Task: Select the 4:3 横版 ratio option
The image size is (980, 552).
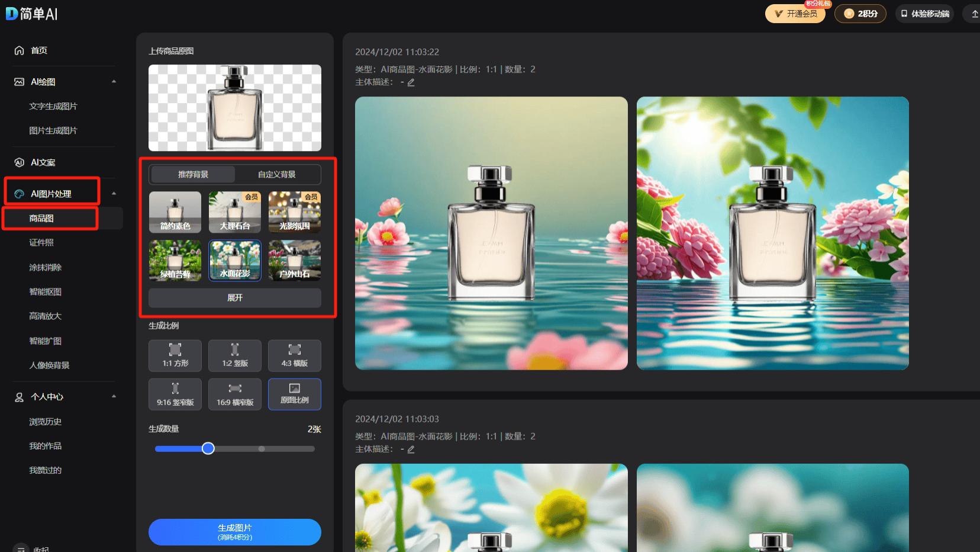Action: (x=295, y=355)
